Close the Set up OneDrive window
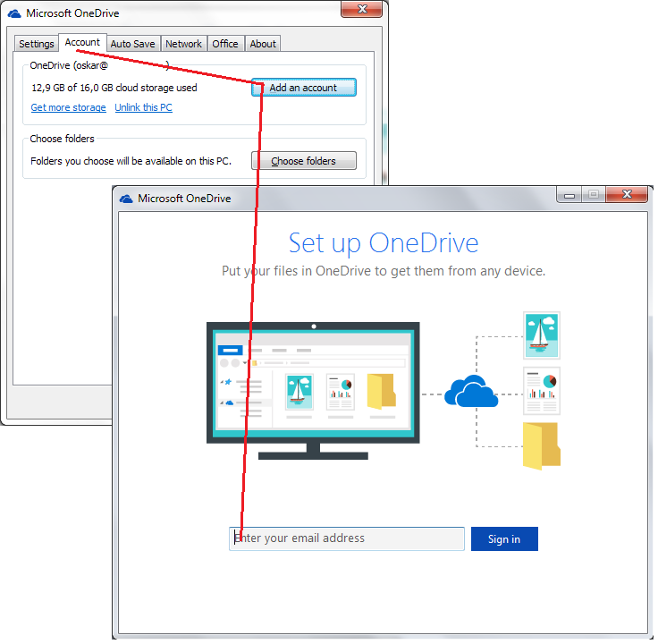 627,194
